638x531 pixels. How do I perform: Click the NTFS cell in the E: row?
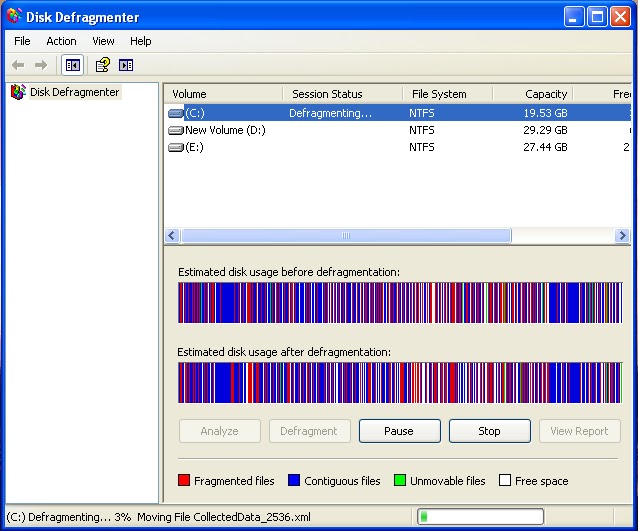pos(422,147)
